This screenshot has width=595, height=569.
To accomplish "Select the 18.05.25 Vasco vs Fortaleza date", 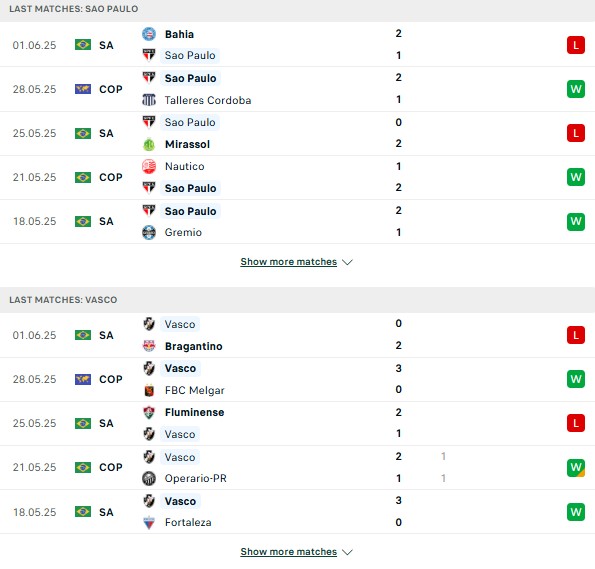I will point(35,512).
